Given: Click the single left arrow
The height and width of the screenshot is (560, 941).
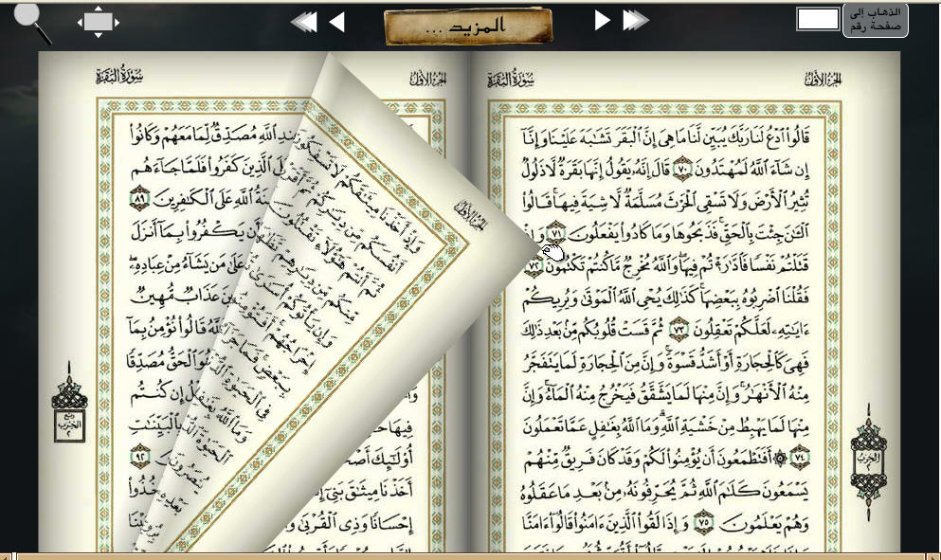Looking at the screenshot, I should pyautogui.click(x=336, y=22).
